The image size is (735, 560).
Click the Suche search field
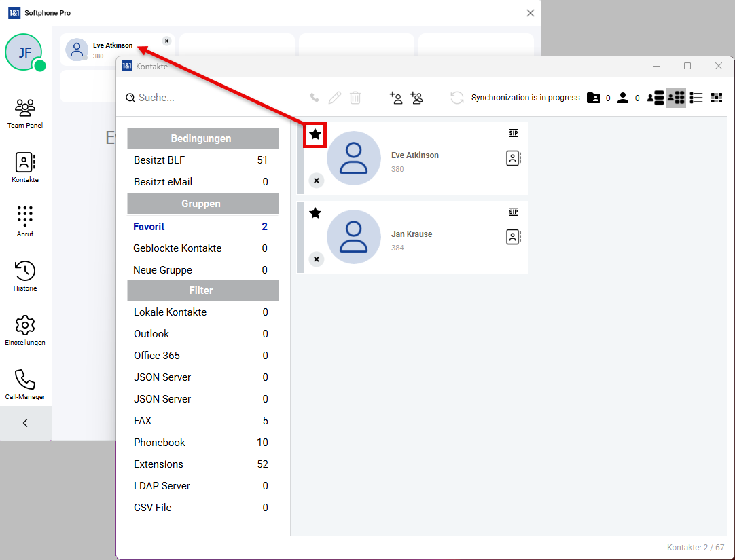click(x=204, y=98)
